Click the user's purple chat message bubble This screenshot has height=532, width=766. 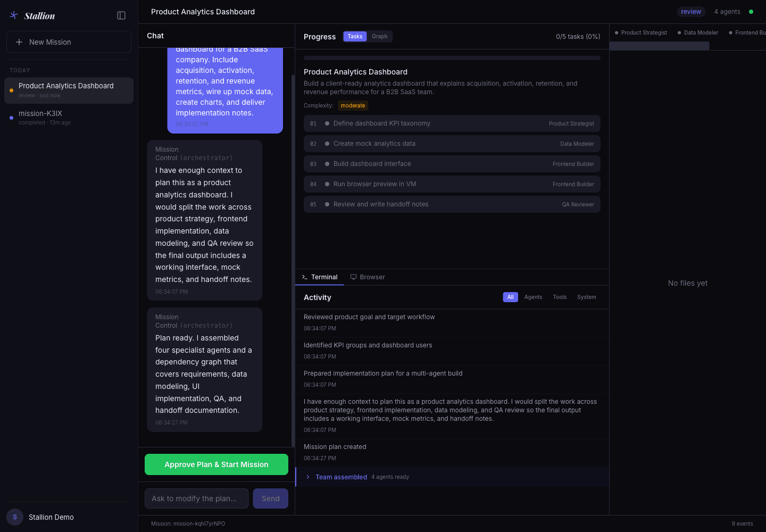(225, 90)
